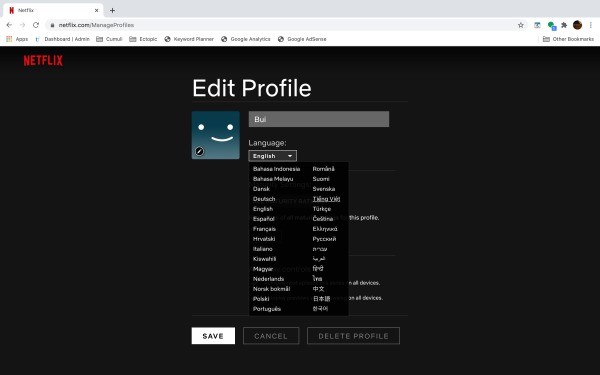Image resolution: width=600 pixels, height=375 pixels.
Task: Select Thai ไทย language option
Action: 317,279
